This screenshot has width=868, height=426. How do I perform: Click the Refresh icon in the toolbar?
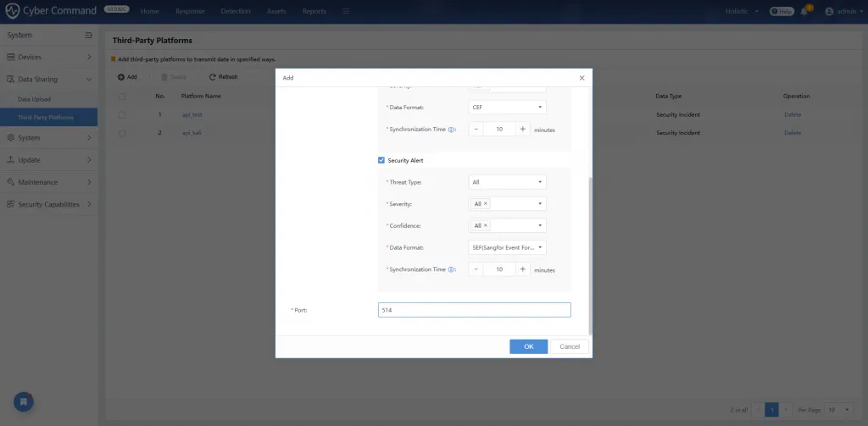click(212, 77)
